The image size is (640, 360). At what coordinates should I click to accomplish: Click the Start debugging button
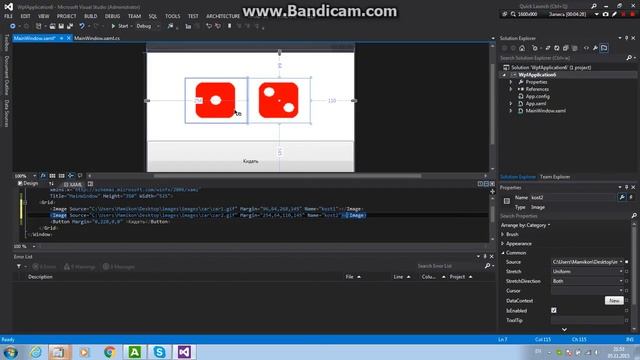click(120, 26)
